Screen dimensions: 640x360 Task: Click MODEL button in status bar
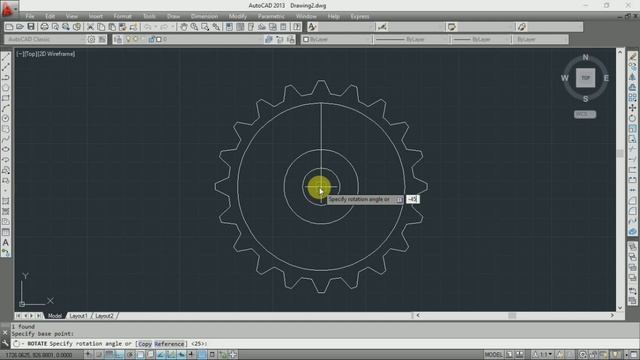tap(493, 354)
